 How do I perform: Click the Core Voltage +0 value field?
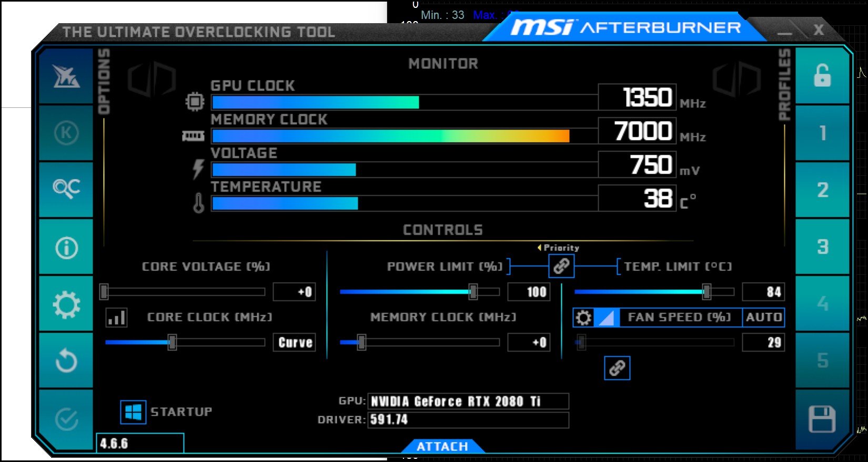coord(294,292)
